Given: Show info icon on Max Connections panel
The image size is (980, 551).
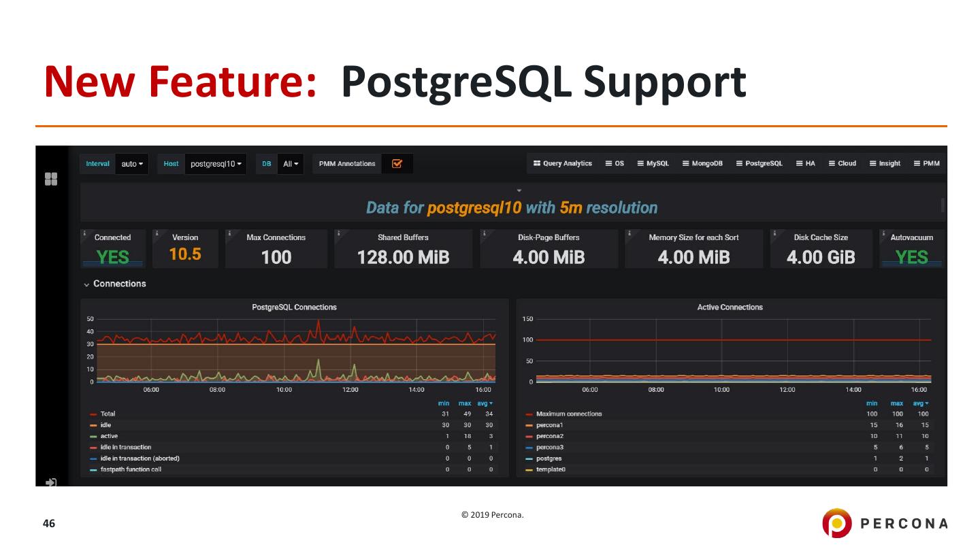Looking at the screenshot, I should (229, 233).
